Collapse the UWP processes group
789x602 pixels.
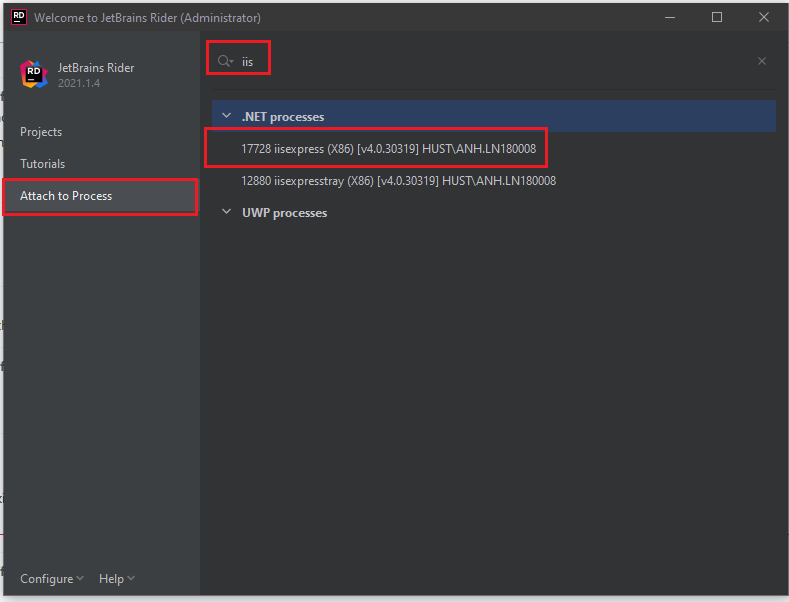click(227, 213)
